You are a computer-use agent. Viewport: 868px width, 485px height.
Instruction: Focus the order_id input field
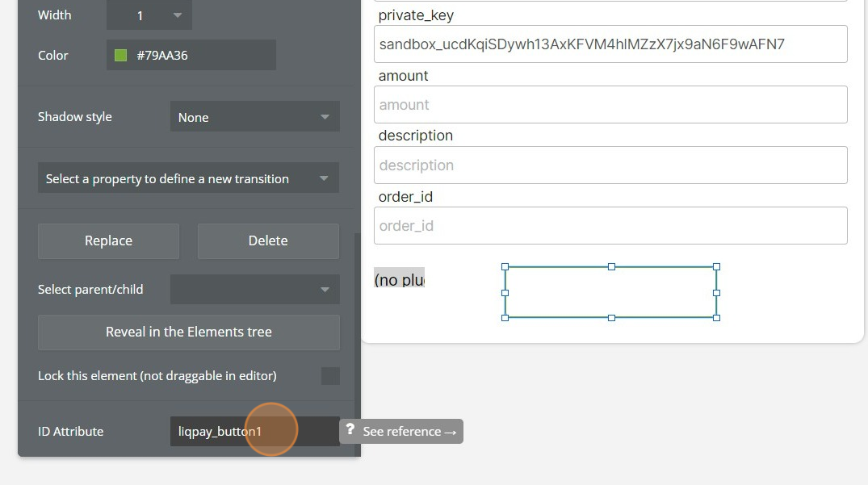pos(610,226)
